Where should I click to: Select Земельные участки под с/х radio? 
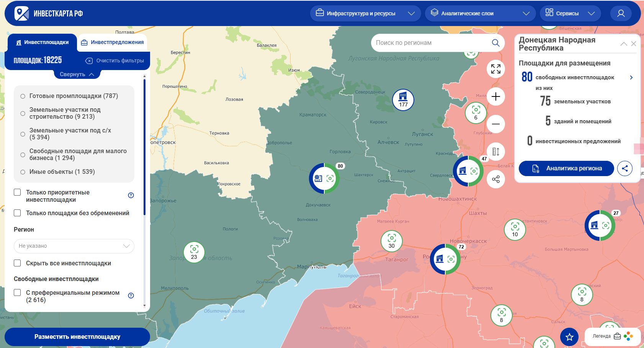click(23, 134)
